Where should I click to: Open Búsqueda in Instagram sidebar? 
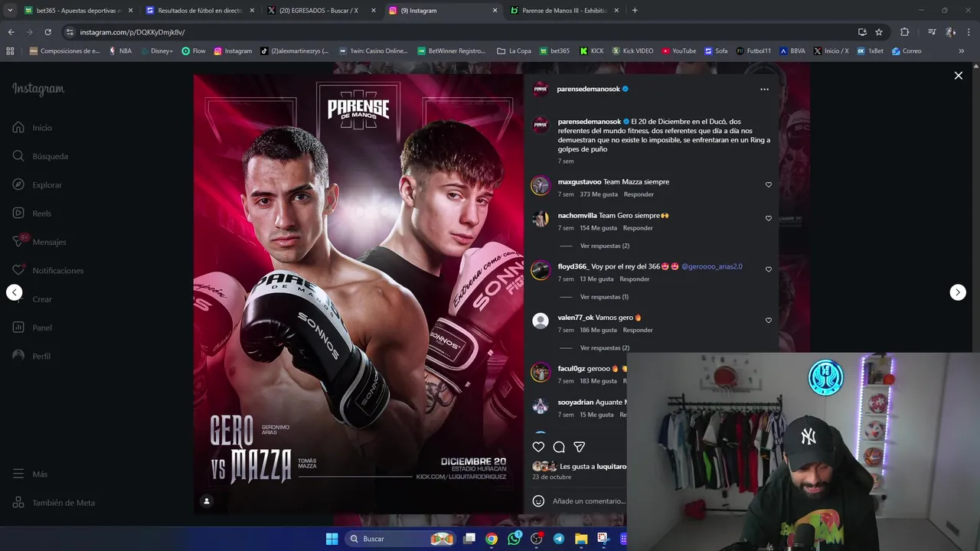pos(41,156)
